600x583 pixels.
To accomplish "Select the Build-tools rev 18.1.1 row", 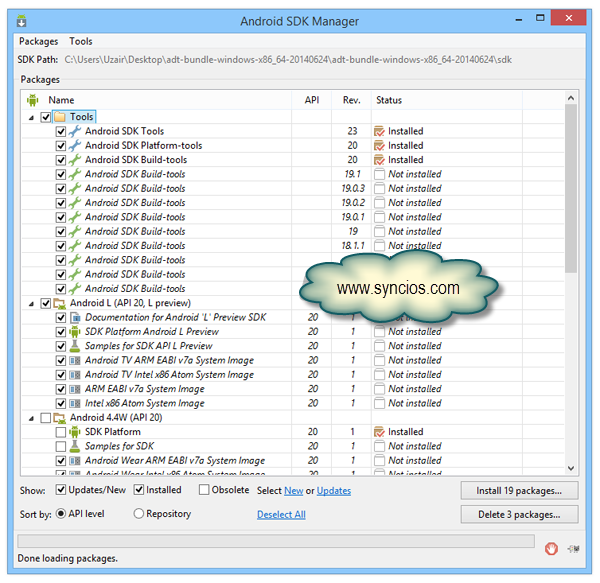I will tap(293, 246).
